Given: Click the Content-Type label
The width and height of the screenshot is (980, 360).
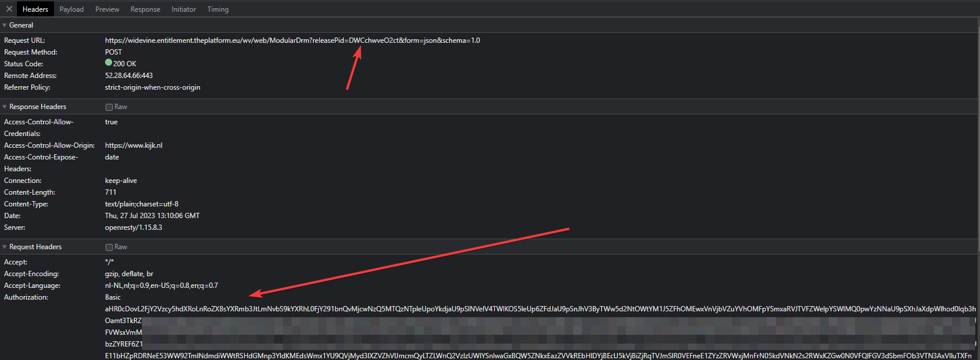Looking at the screenshot, I should click(x=26, y=204).
